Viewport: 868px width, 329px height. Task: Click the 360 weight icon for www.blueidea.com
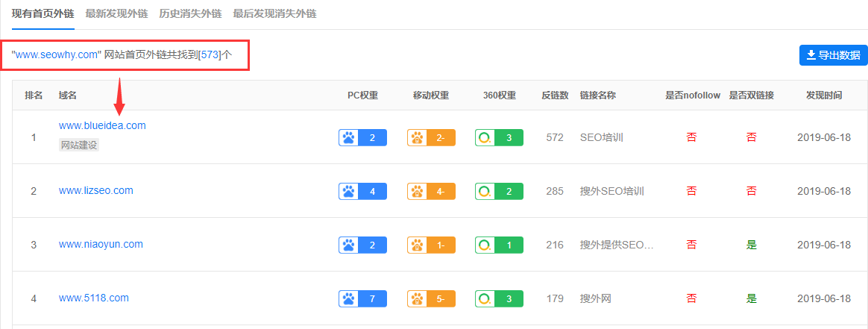point(485,137)
